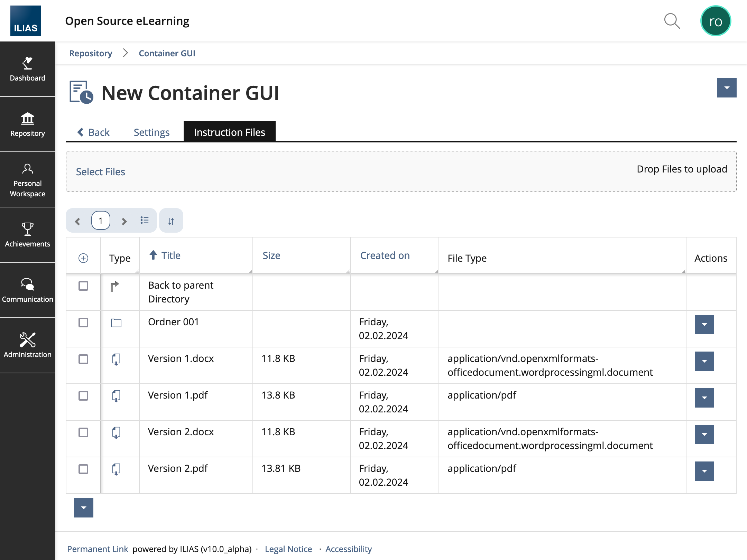Image resolution: width=747 pixels, height=560 pixels.
Task: Open actions dropdown for Version 2.docx
Action: (704, 435)
